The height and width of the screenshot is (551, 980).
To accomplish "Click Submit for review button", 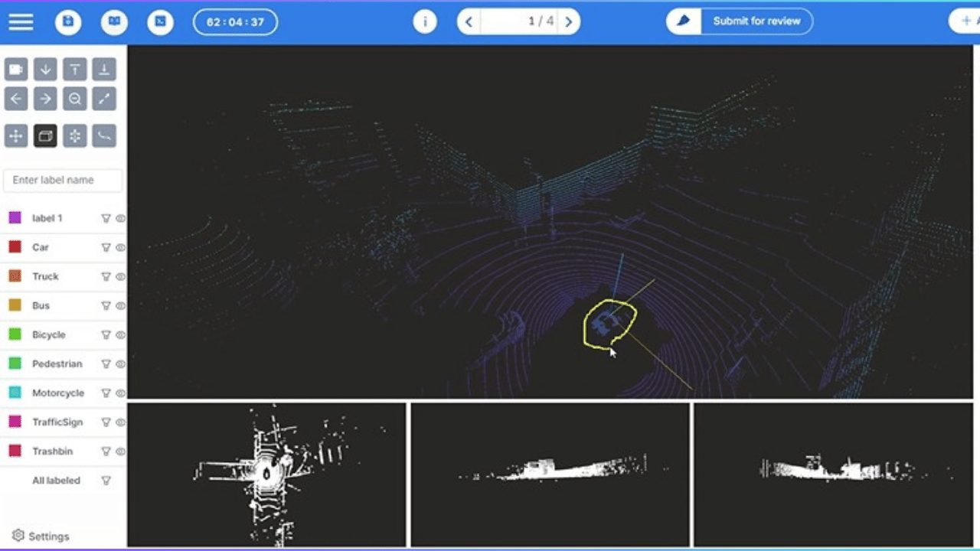I will click(740, 21).
